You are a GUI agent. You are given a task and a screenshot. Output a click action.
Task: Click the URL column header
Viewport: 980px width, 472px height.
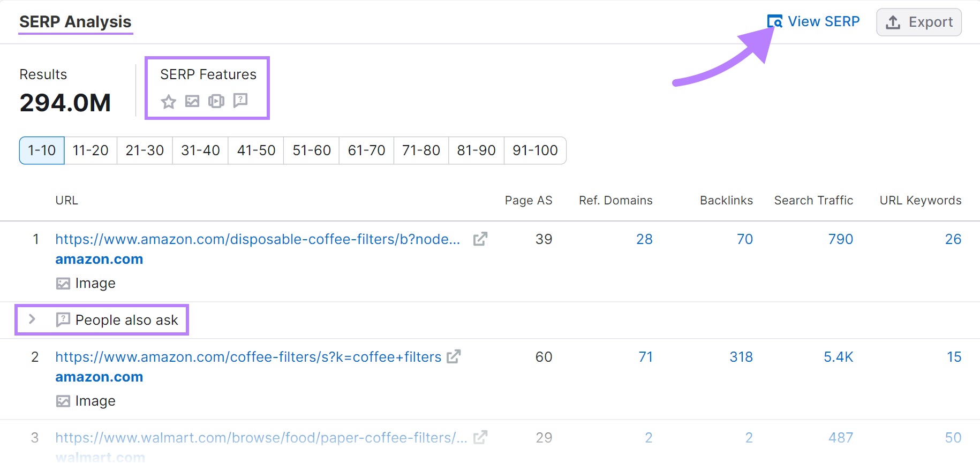[x=67, y=201]
